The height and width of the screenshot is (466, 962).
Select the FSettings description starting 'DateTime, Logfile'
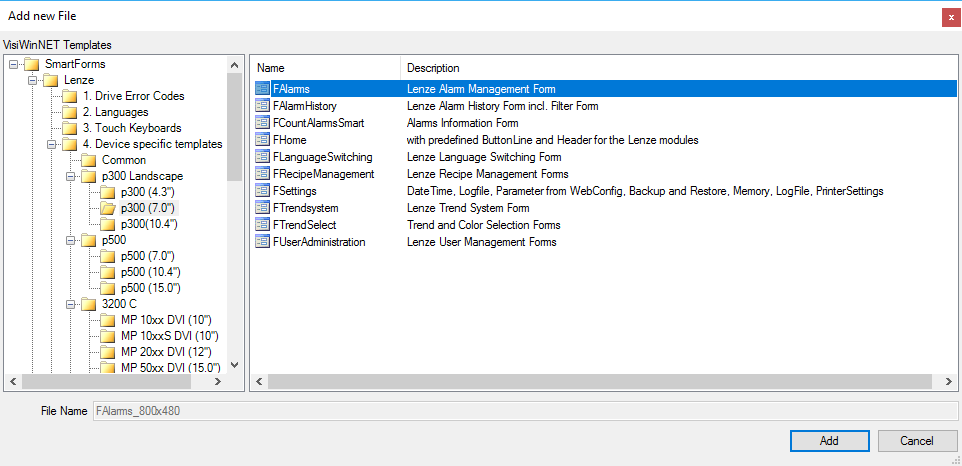645,191
